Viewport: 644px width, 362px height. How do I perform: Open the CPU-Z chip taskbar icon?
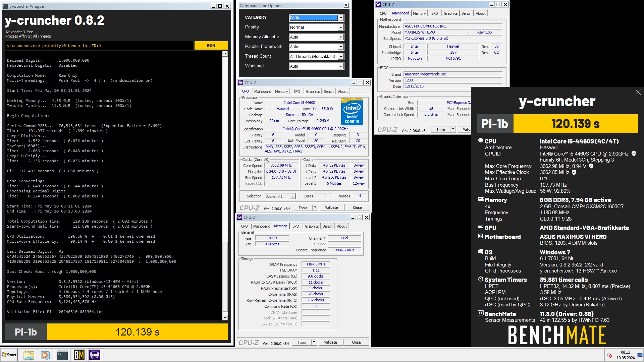(95, 355)
